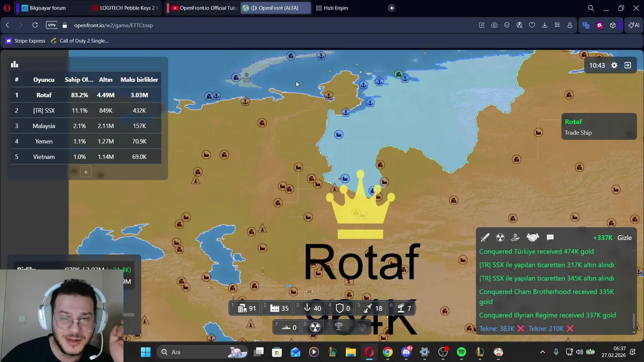Filter events by the nuke radiation icon

[x=500, y=237]
